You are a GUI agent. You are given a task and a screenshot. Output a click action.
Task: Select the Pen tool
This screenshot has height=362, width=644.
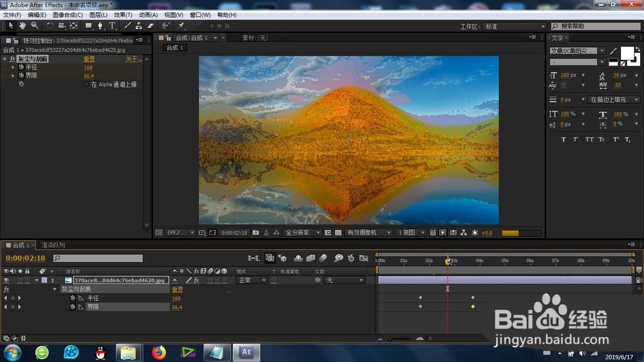100,26
